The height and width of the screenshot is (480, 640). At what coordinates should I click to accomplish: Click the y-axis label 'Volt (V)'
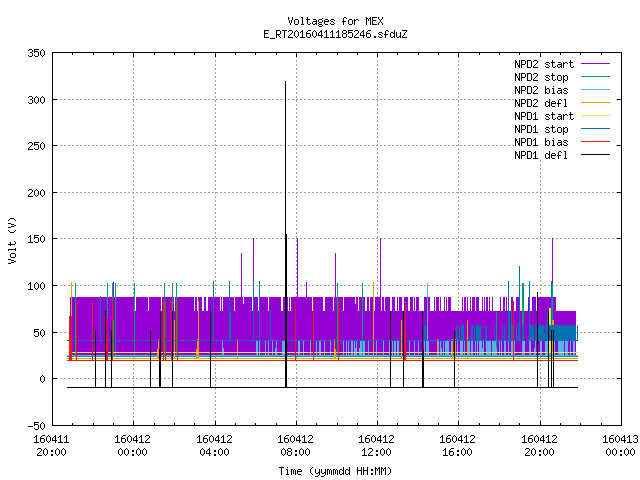tap(12, 240)
